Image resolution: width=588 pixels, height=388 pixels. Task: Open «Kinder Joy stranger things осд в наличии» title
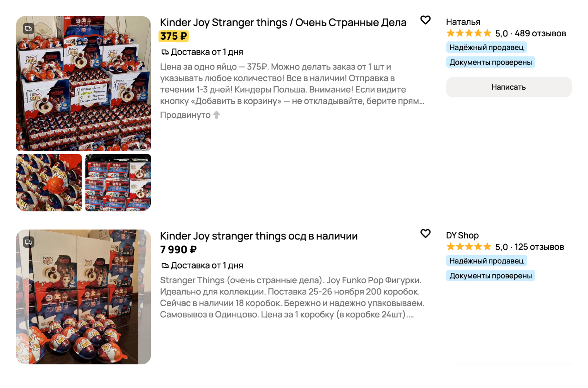(x=258, y=236)
